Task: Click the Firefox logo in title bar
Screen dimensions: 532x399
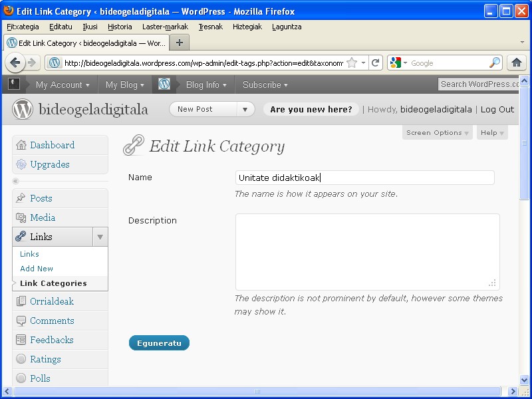Action: click(x=9, y=11)
